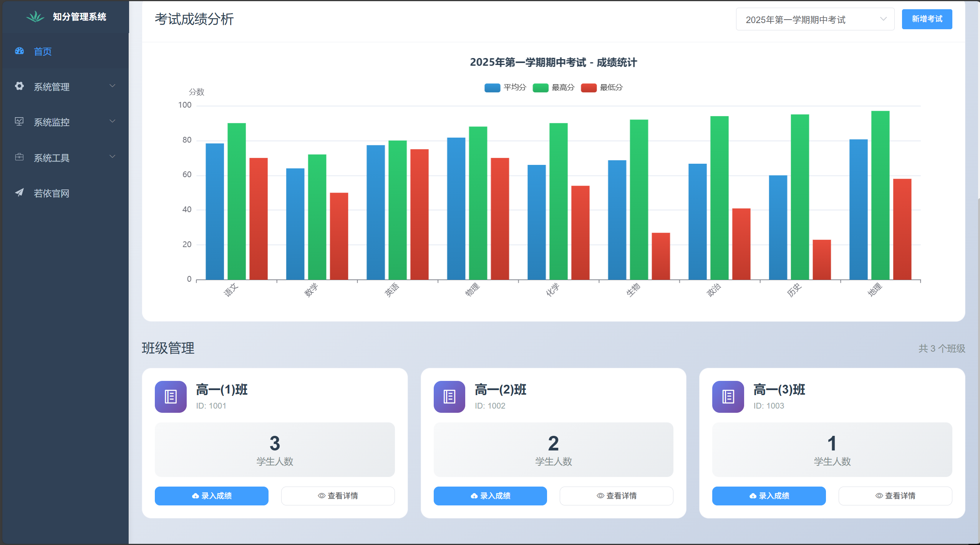Click the ID: 1002 label
This screenshot has width=980, height=545.
(x=490, y=406)
